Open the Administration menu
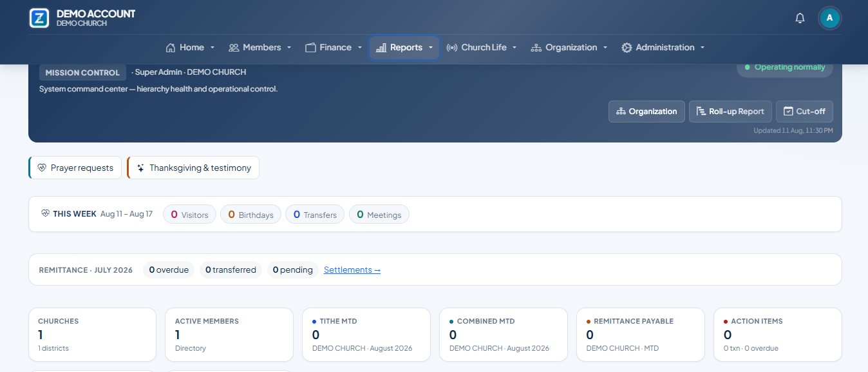The height and width of the screenshot is (372, 868). tap(663, 48)
